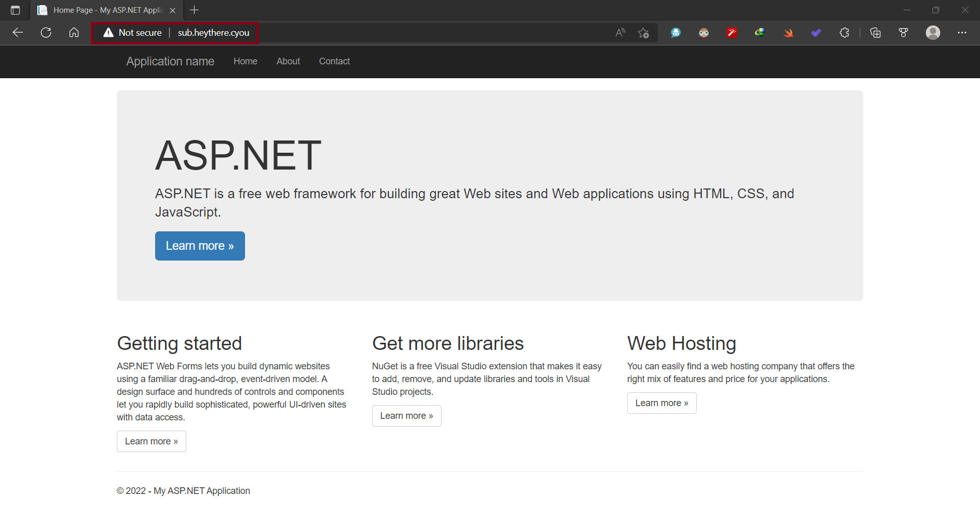Click the Get more libraries heading
The image size is (980, 521).
[448, 343]
